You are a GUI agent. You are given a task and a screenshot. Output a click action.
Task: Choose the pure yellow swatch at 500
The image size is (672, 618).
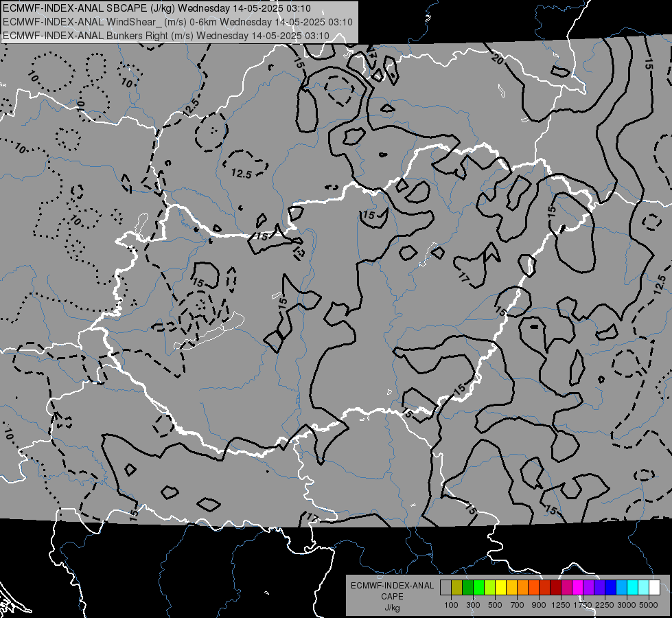tap(500, 588)
